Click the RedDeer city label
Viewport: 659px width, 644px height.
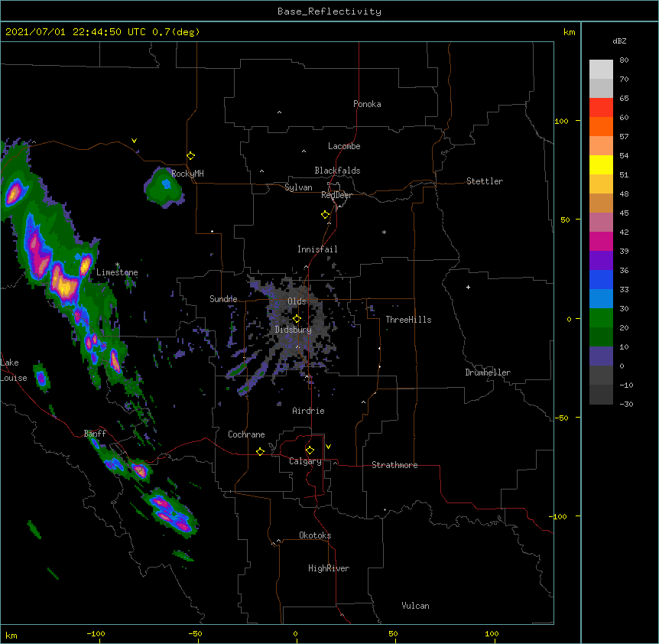tap(336, 195)
